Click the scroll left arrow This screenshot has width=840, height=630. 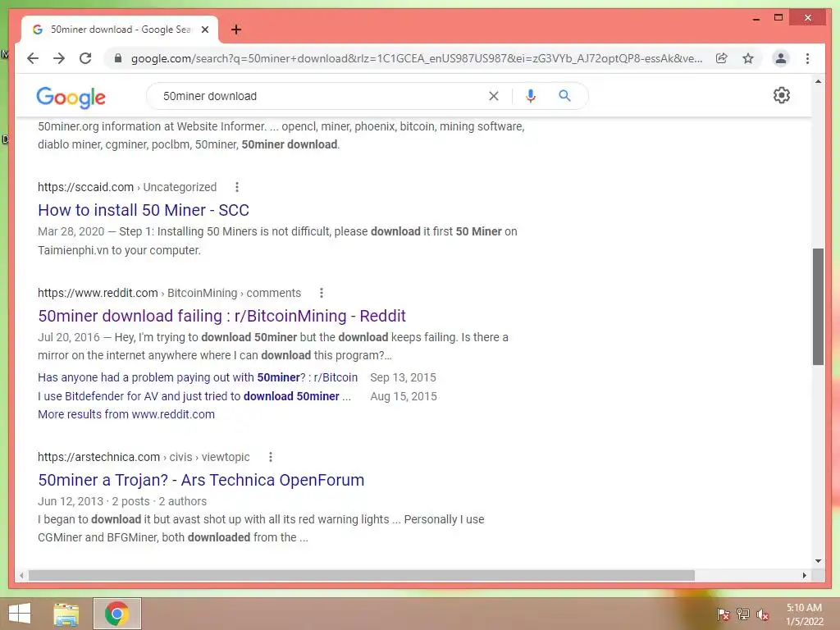pos(21,575)
